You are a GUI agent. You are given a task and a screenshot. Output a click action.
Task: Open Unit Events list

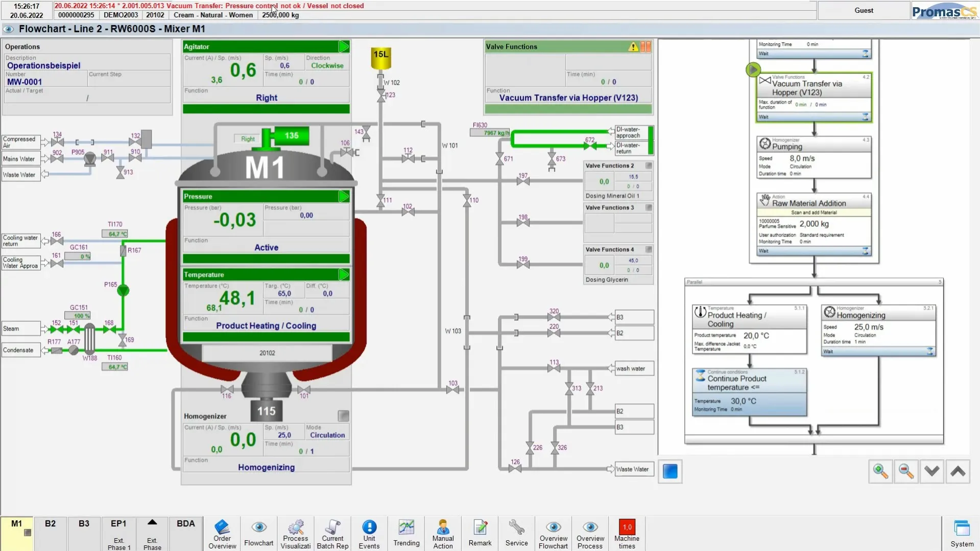[369, 533]
